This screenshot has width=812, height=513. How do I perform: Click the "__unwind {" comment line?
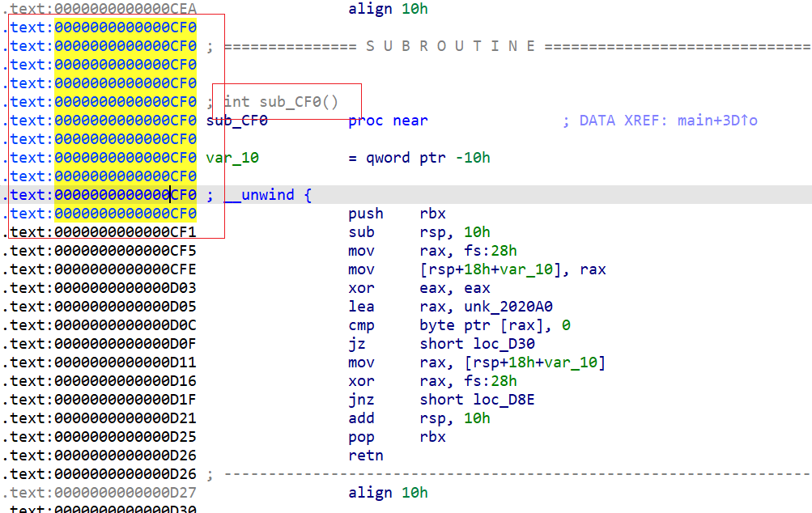point(266,195)
